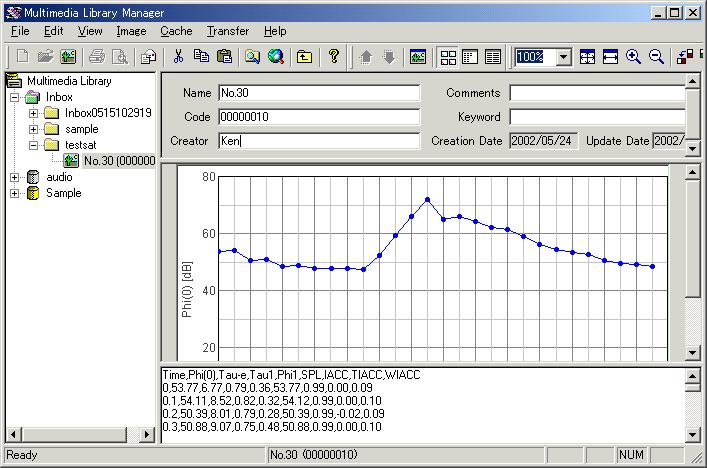Click chart pane scroll down arrow

point(693,353)
